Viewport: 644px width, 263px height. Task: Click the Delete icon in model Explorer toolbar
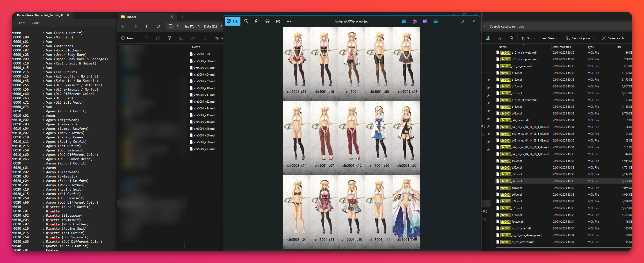(x=204, y=38)
